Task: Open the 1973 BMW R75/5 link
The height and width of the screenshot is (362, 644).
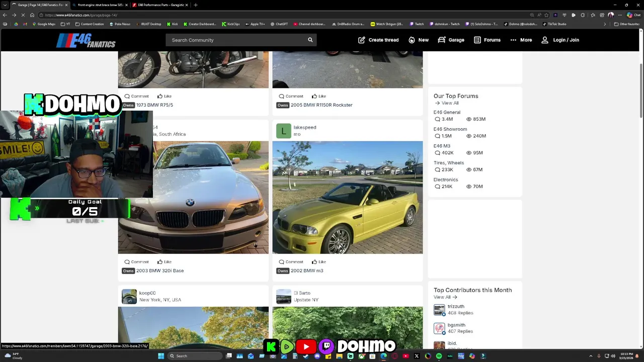Action: (154, 105)
